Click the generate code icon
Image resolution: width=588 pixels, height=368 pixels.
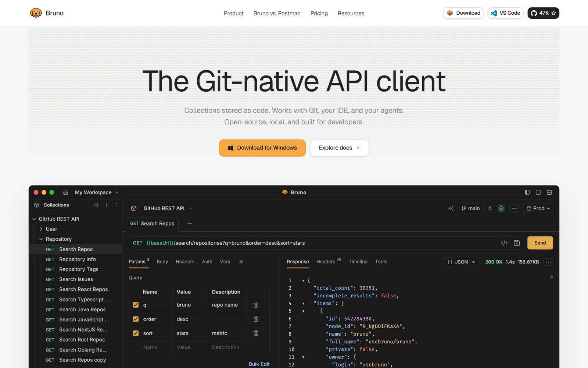(504, 243)
